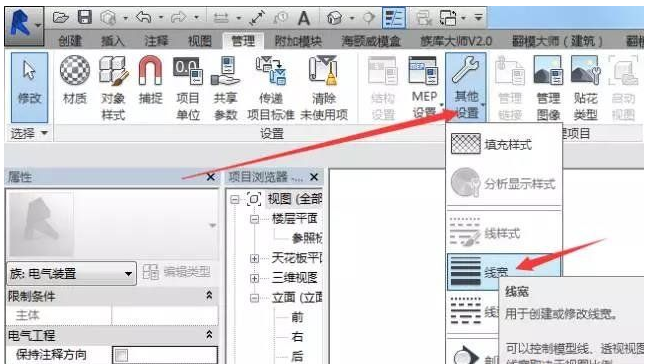Open 项目单位 (Project Units)
Image resolution: width=647 pixels, height=364 pixels.
188,88
